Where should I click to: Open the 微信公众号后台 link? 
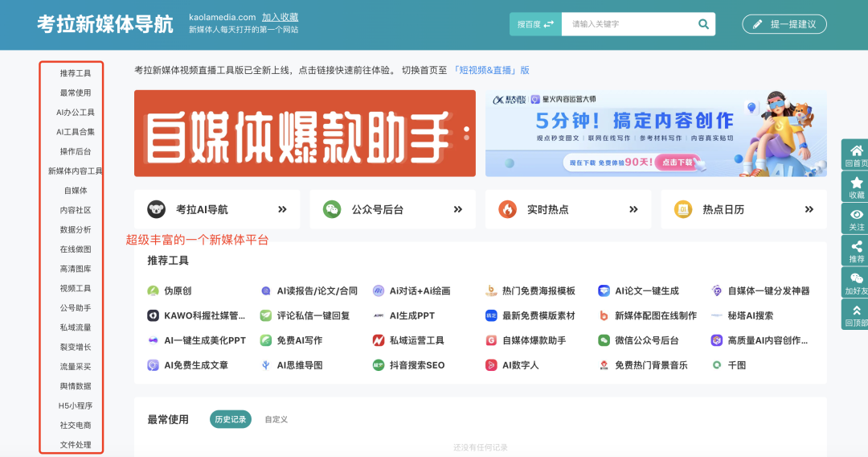click(x=646, y=340)
